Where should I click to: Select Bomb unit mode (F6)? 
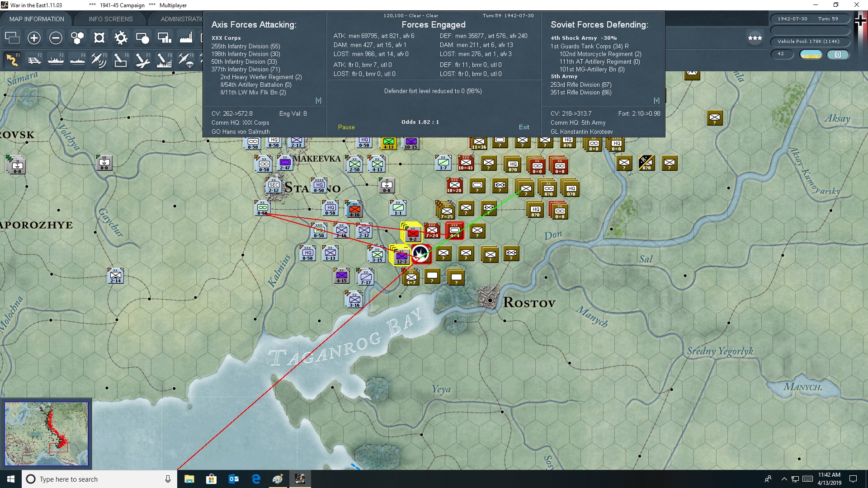coord(121,60)
